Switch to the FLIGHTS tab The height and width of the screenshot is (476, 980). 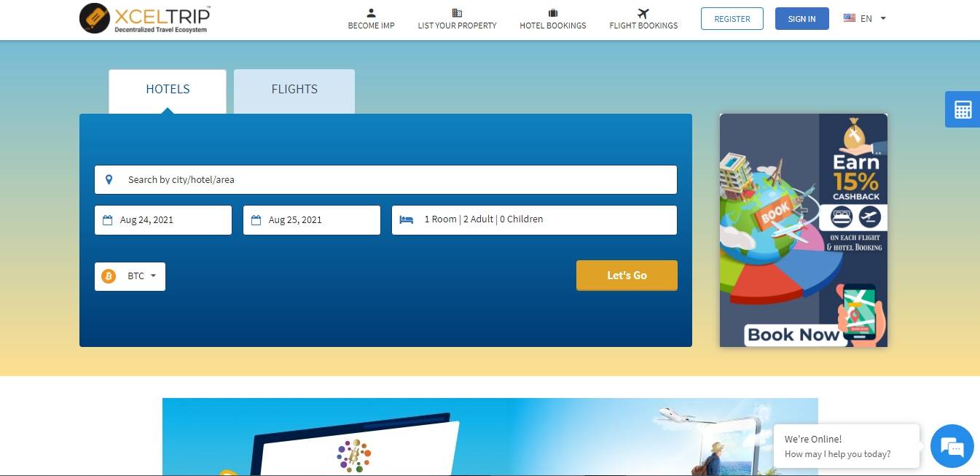click(294, 91)
